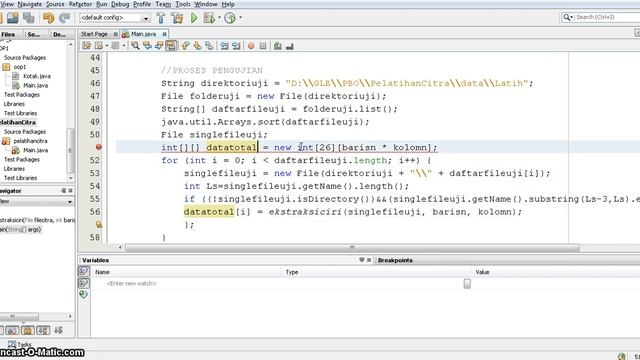640x360 pixels.
Task: Select the PelatihanCitra project node
Action: click(x=18, y=122)
